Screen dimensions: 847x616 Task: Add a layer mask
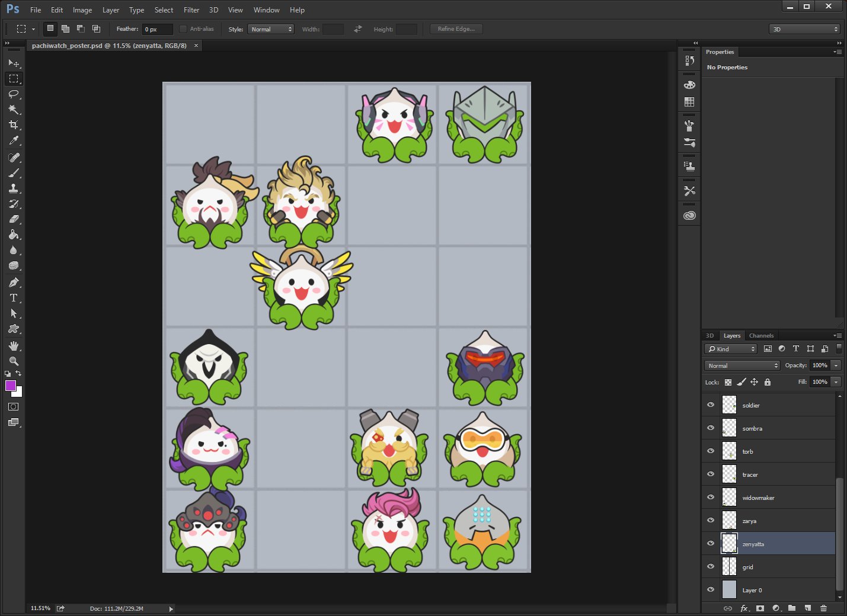click(760, 608)
